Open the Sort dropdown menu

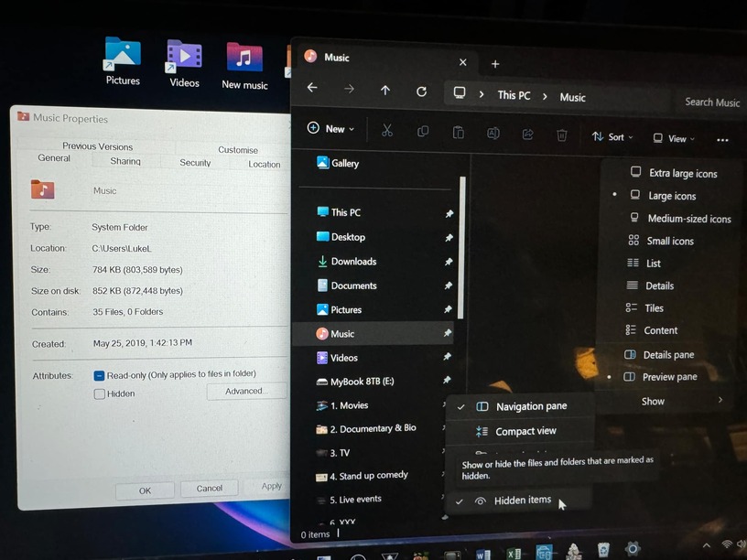click(x=612, y=137)
